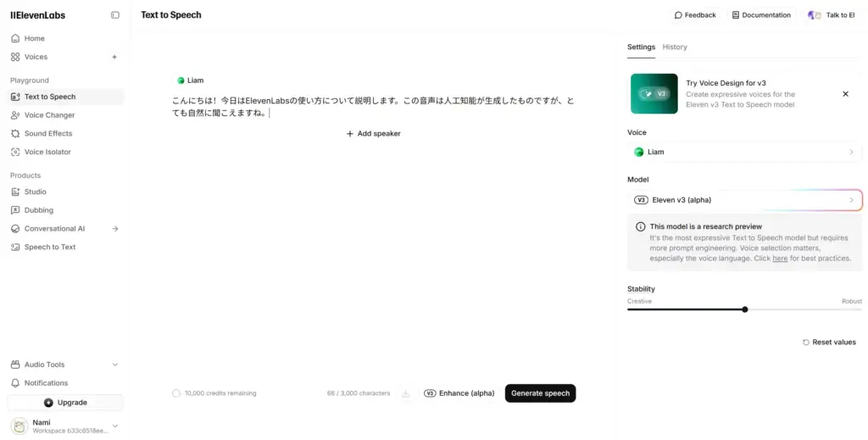Image resolution: width=868 pixels, height=440 pixels.
Task: Click the Nami profile avatar
Action: (19, 426)
